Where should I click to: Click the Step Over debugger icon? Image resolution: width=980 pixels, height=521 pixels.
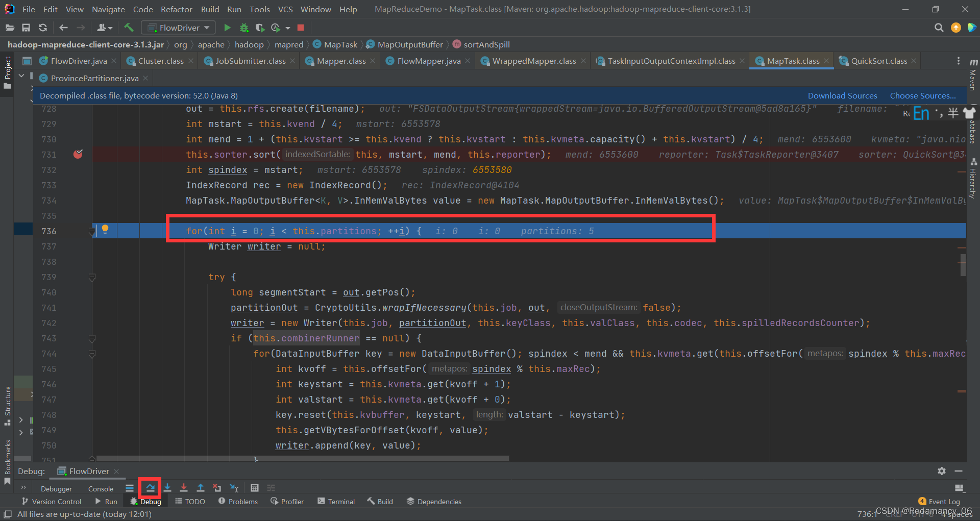click(150, 488)
